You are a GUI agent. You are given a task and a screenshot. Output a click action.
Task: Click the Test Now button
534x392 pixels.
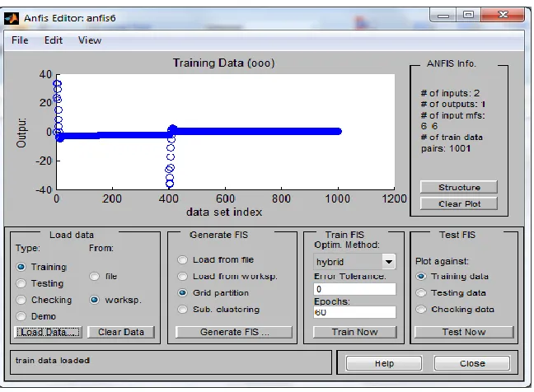click(x=464, y=332)
